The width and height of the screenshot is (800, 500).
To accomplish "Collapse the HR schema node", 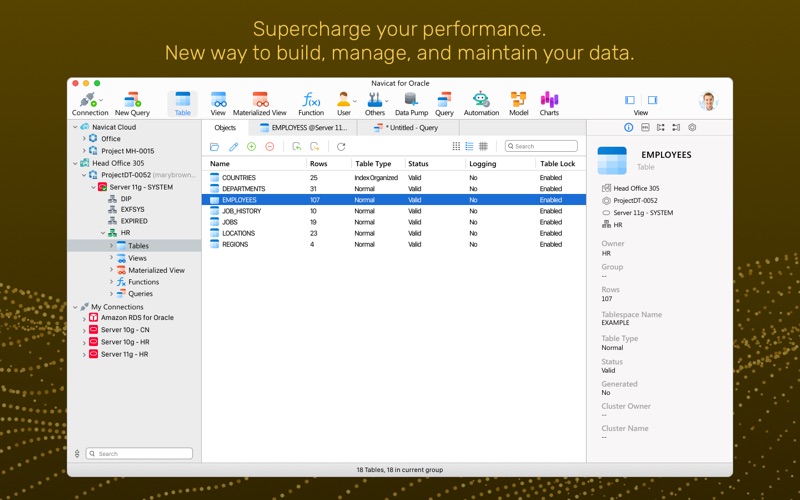I will pyautogui.click(x=103, y=233).
